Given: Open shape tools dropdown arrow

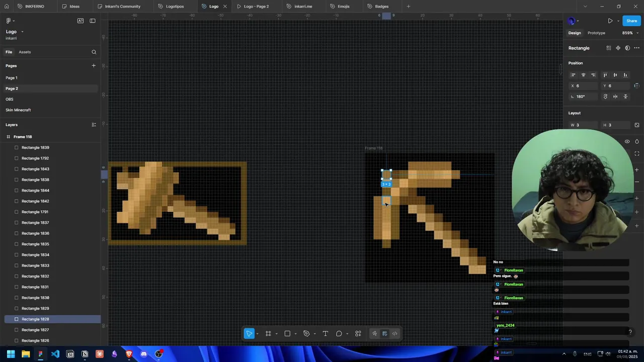Looking at the screenshot, I should pos(295,334).
